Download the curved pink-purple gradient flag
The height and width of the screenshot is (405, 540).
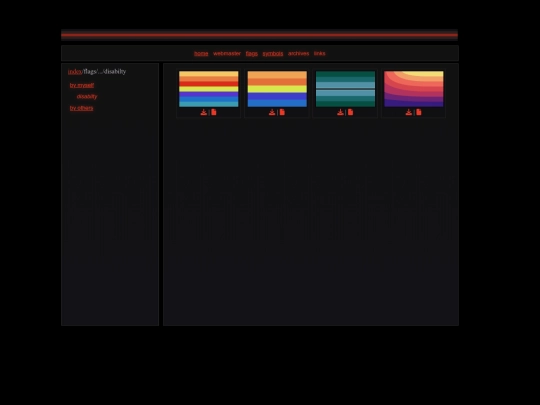point(408,112)
